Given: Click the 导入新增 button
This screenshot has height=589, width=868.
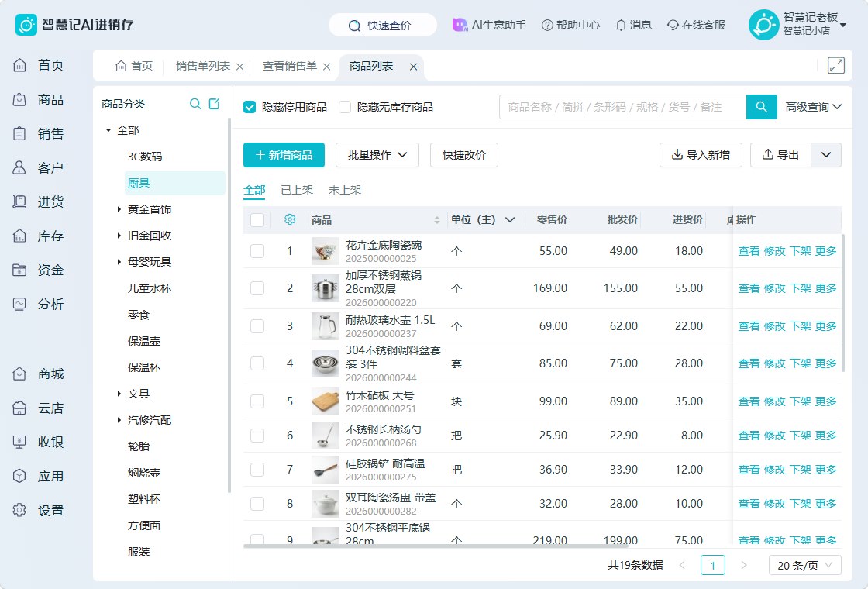Looking at the screenshot, I should (701, 155).
